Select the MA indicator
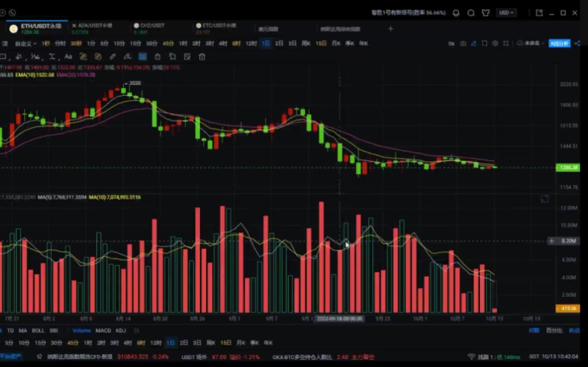Screen dimensions: 588x367 tap(23, 330)
